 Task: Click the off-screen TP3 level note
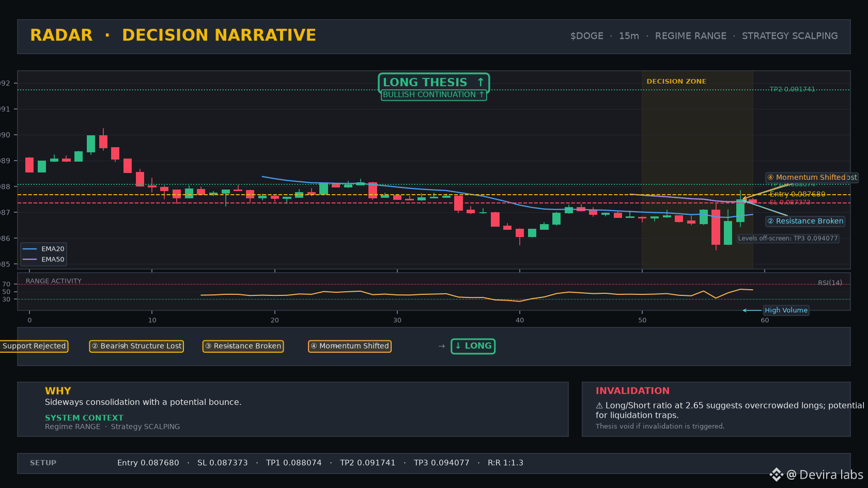tap(788, 239)
